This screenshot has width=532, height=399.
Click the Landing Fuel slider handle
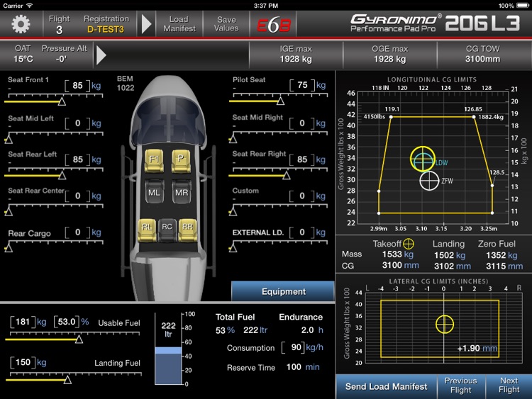67,380
